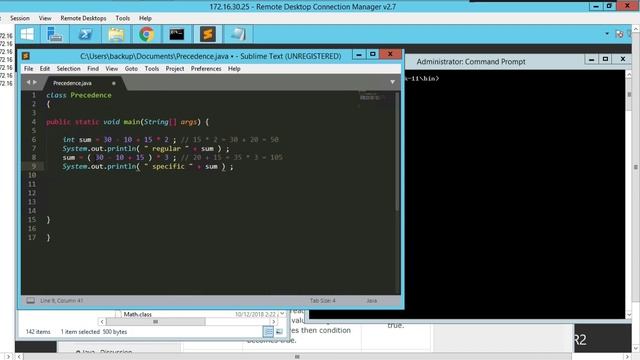Viewport: 640px width, 360px height.
Task: Close Precedence.java tab unsaved dot
Action: click(114, 83)
